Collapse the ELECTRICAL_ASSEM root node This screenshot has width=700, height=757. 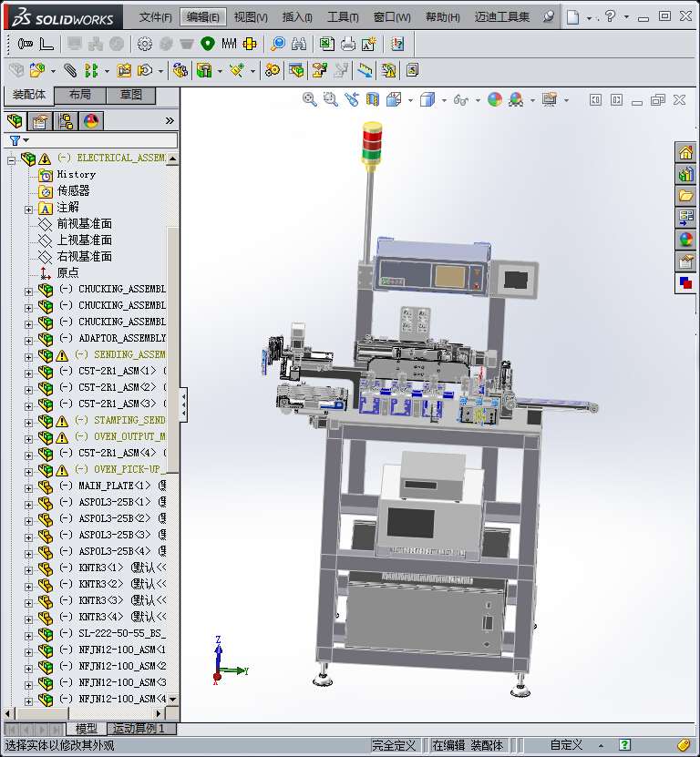[x=11, y=160]
